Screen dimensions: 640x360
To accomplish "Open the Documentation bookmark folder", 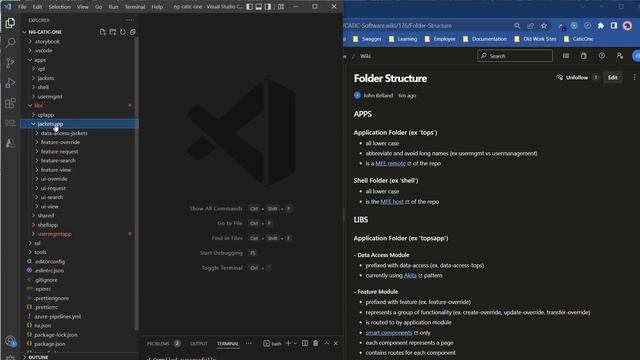I will coord(484,39).
